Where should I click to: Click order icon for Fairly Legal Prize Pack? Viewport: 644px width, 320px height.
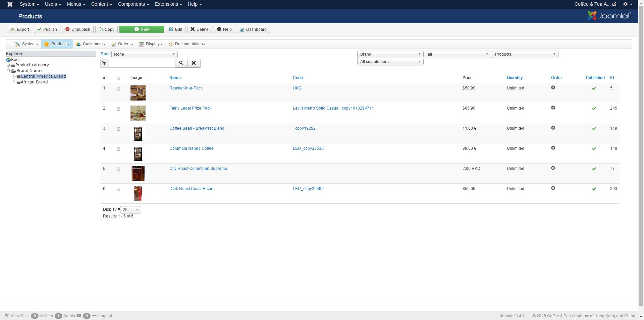click(x=553, y=108)
